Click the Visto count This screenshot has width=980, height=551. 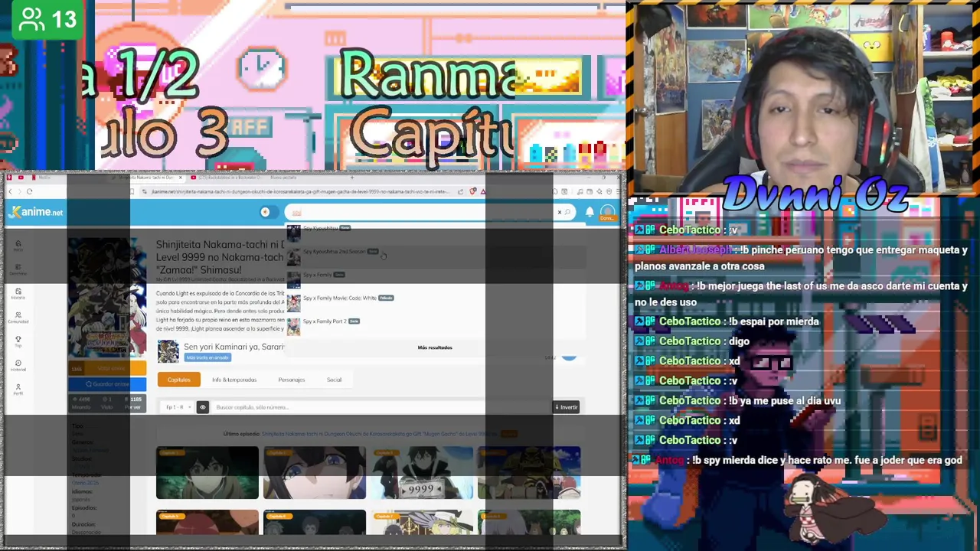[106, 403]
